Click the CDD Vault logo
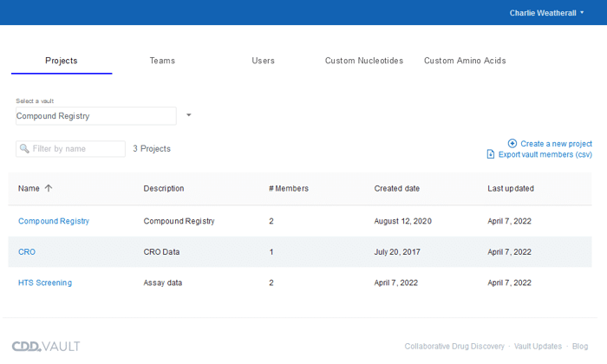Screen dimensions: 607x364 (46, 346)
